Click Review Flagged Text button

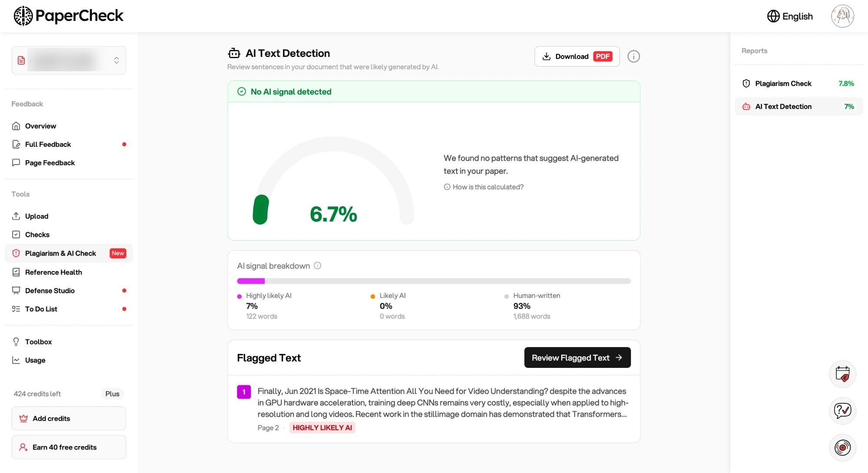[x=577, y=357]
